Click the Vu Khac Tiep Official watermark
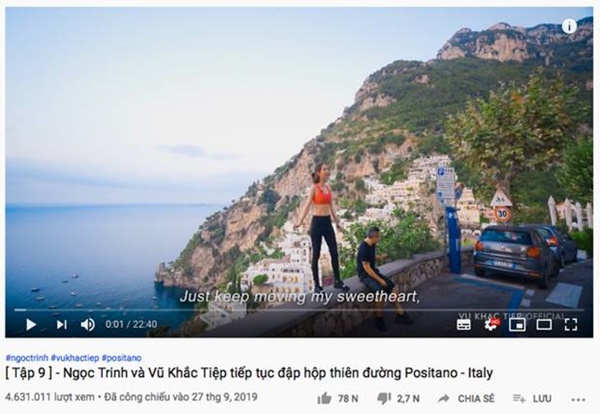 point(511,316)
